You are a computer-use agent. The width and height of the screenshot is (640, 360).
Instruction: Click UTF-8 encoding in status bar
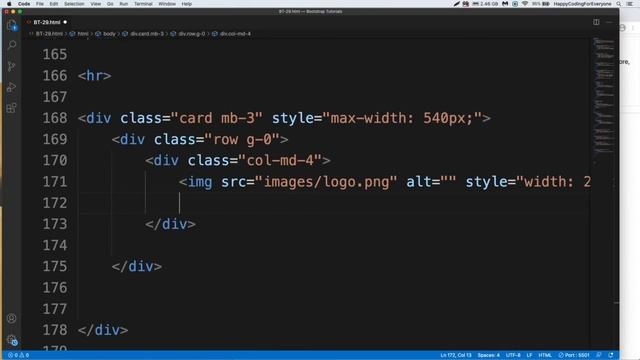[513, 355]
